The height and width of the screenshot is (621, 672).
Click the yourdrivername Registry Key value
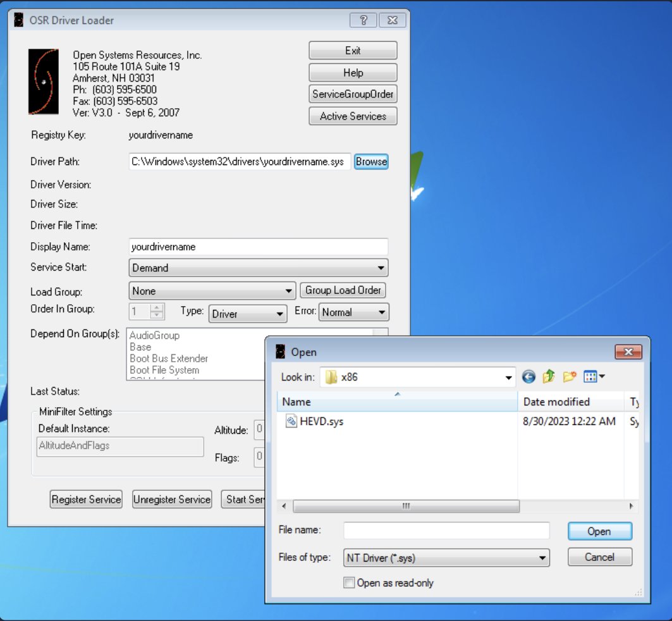point(161,135)
